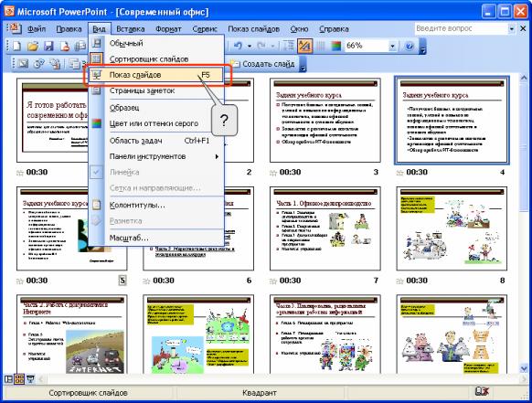The width and height of the screenshot is (532, 403).
Task: Open the standard toolbar options arrow
Action: coord(422,46)
